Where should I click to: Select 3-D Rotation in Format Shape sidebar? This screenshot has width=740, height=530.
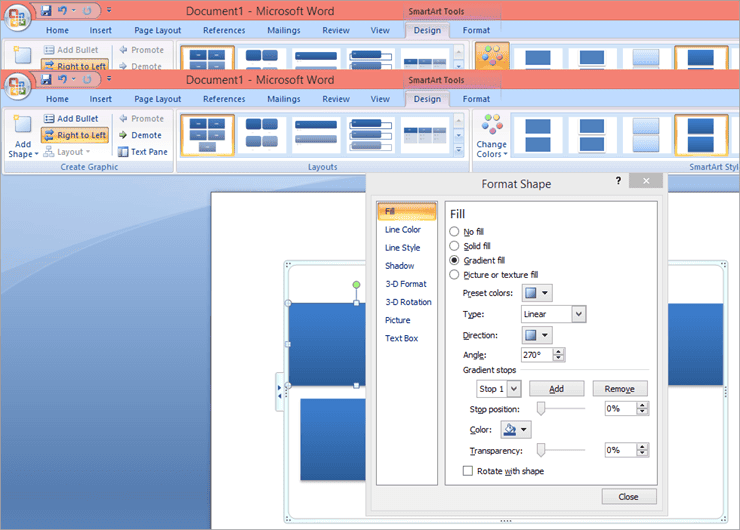coord(408,302)
